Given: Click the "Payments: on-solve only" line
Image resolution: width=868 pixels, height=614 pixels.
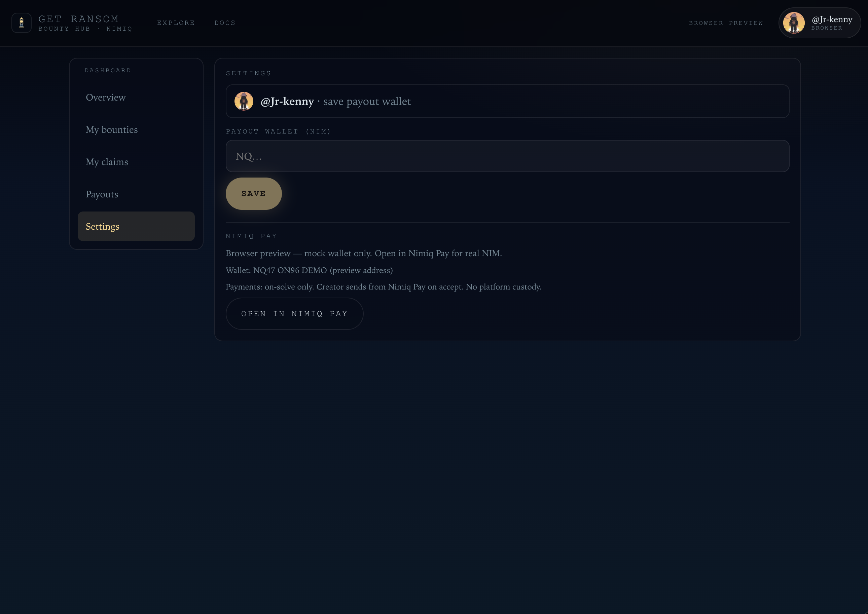Looking at the screenshot, I should [x=384, y=287].
